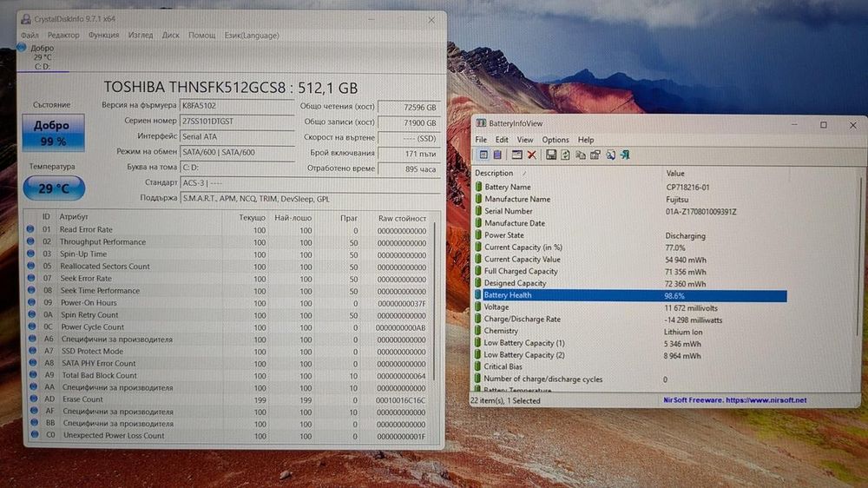
Task: Select the highlighted Battery Health row
Action: 630,295
